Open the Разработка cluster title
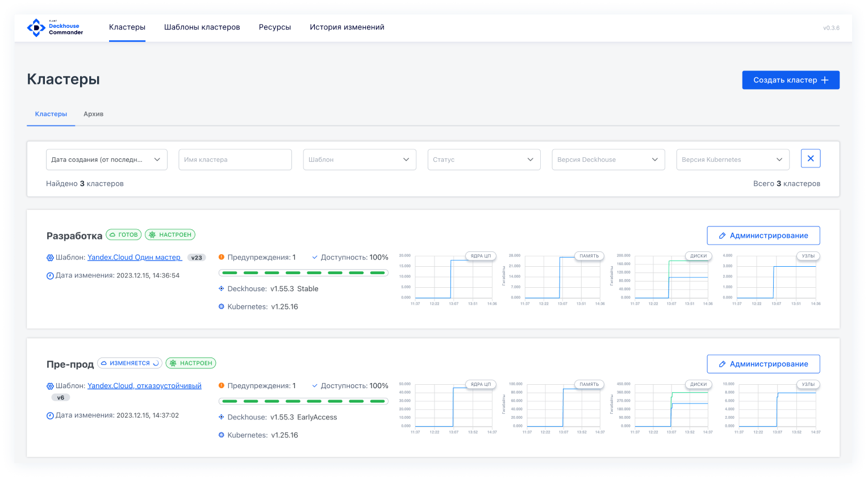This screenshot has height=479, width=868. pos(74,236)
